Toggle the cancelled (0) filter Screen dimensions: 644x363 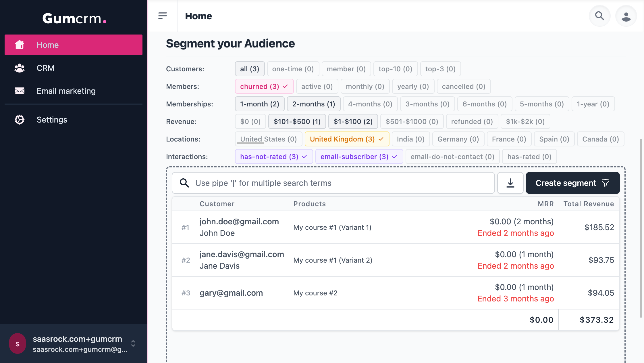pyautogui.click(x=464, y=86)
